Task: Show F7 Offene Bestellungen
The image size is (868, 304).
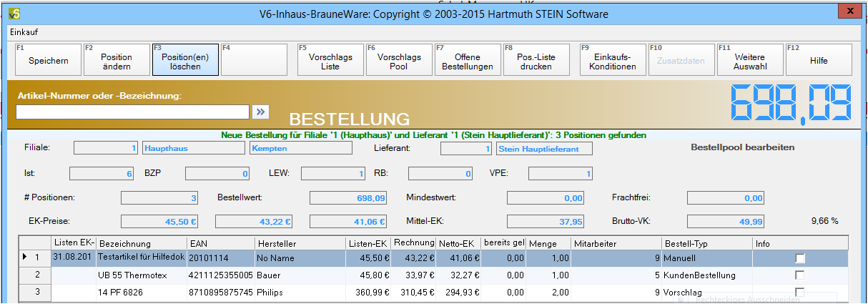Action: (468, 61)
